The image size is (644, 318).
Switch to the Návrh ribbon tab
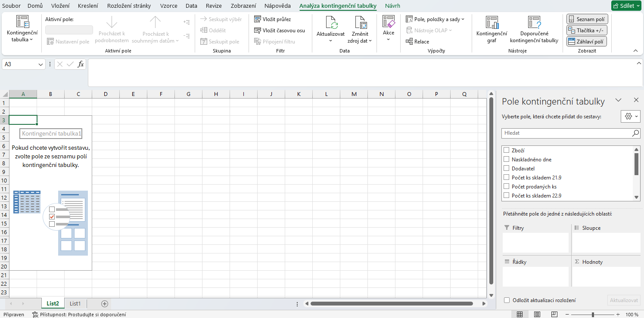pyautogui.click(x=392, y=6)
